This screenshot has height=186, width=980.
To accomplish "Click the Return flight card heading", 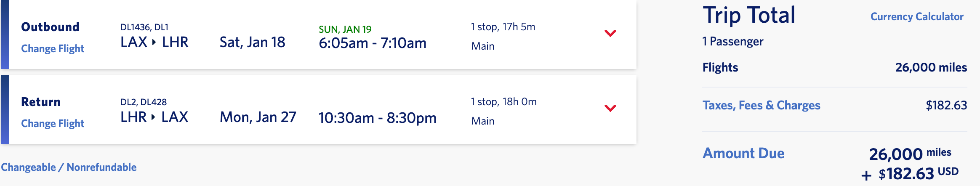I will tap(41, 102).
